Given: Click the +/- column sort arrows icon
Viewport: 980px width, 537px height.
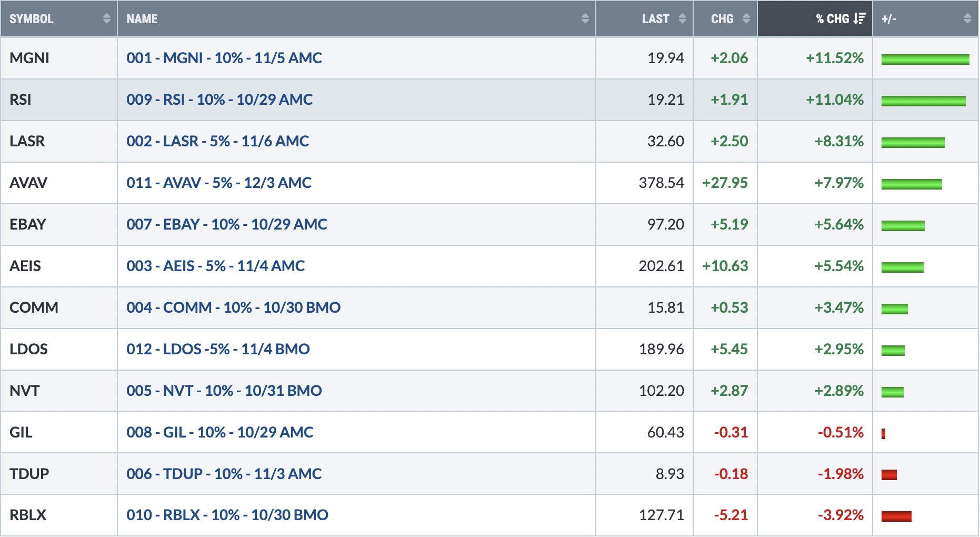Looking at the screenshot, I should [x=967, y=19].
